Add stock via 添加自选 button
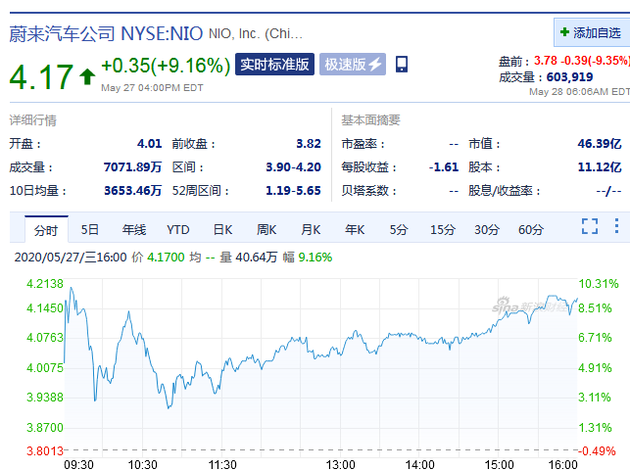630x470 pixels. point(592,33)
